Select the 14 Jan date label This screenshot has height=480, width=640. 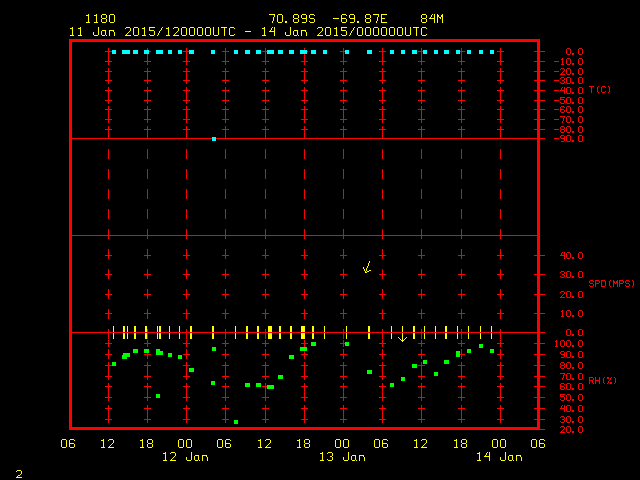point(498,457)
